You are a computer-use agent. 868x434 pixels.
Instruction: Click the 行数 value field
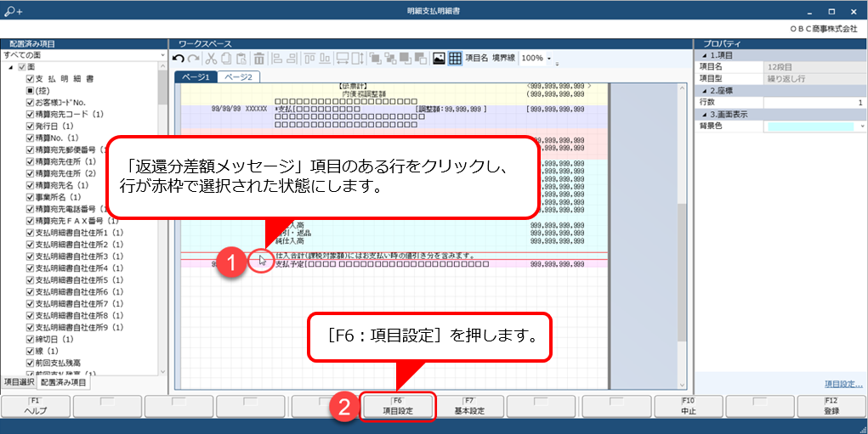pos(814,102)
